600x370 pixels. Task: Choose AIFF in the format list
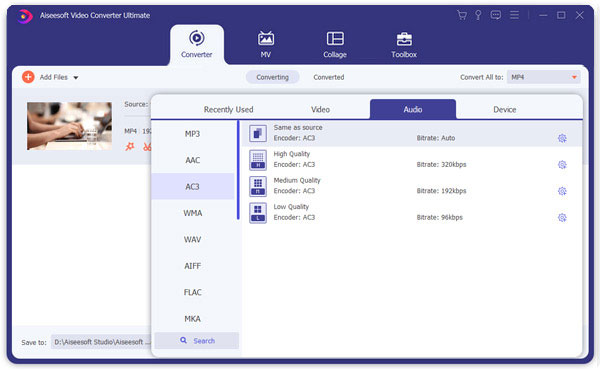192,266
